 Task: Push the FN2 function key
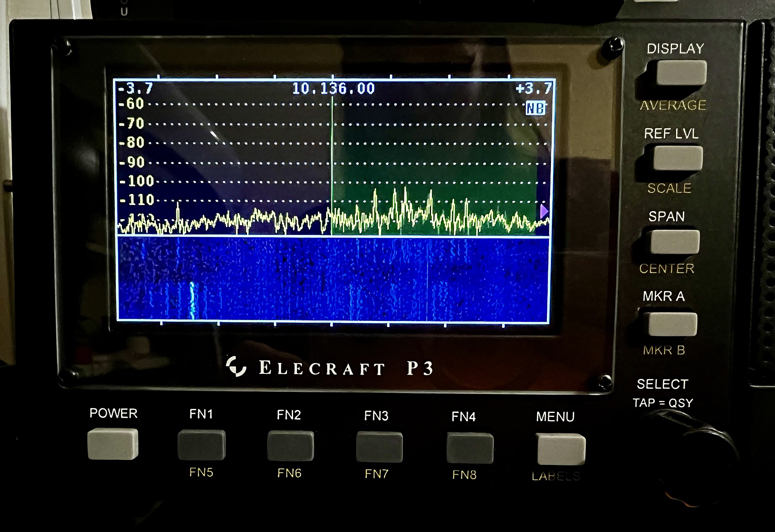tap(290, 446)
